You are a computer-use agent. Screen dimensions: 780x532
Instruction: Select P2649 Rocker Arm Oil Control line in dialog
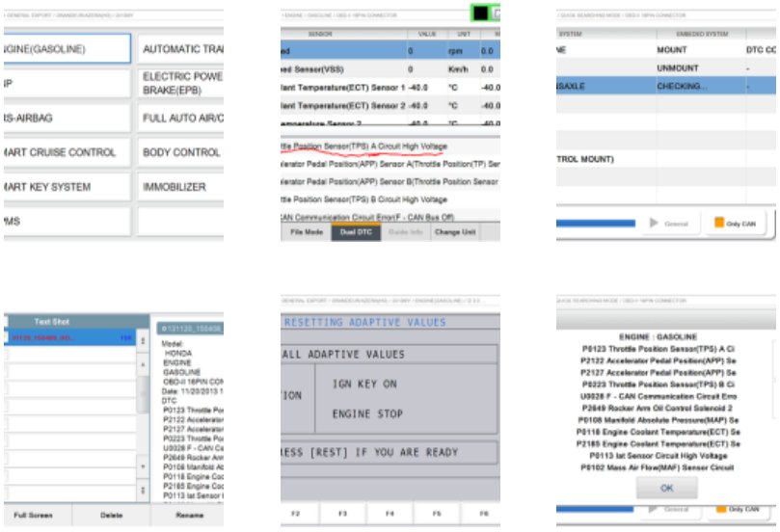pyautogui.click(x=659, y=409)
